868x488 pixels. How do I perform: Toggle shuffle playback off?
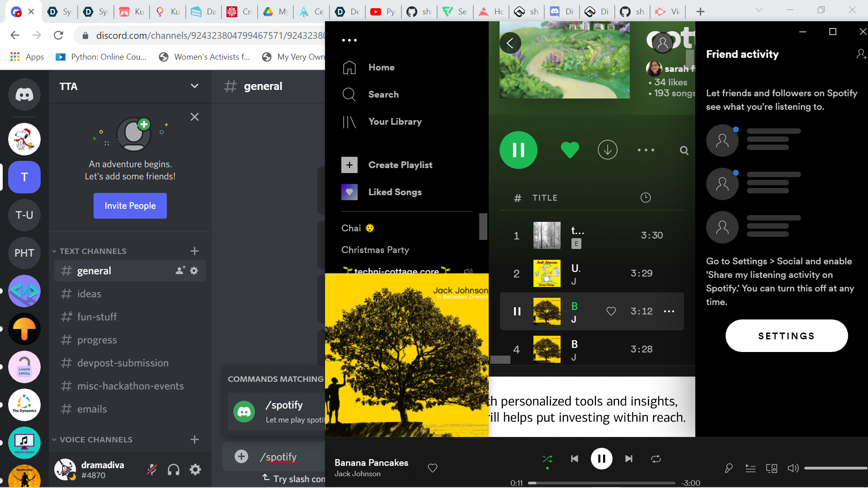547,459
